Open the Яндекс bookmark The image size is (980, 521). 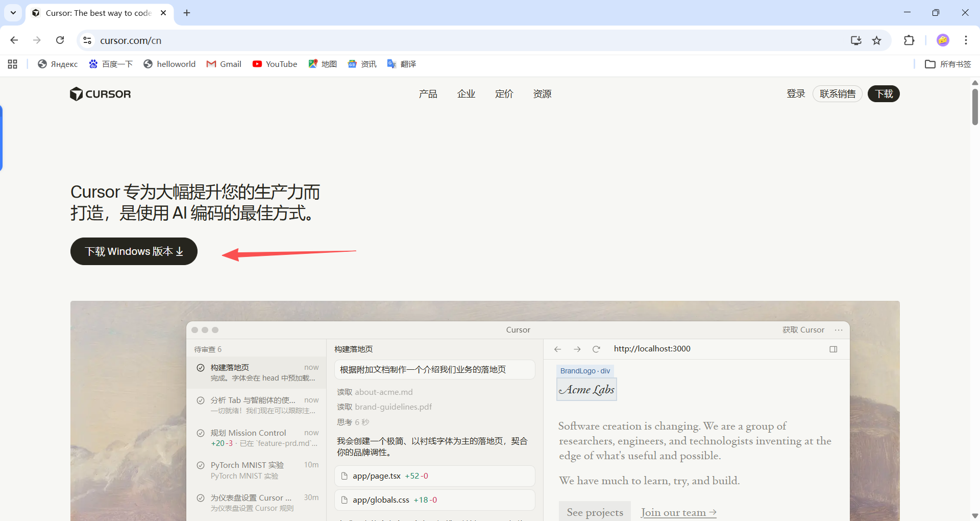(x=58, y=64)
